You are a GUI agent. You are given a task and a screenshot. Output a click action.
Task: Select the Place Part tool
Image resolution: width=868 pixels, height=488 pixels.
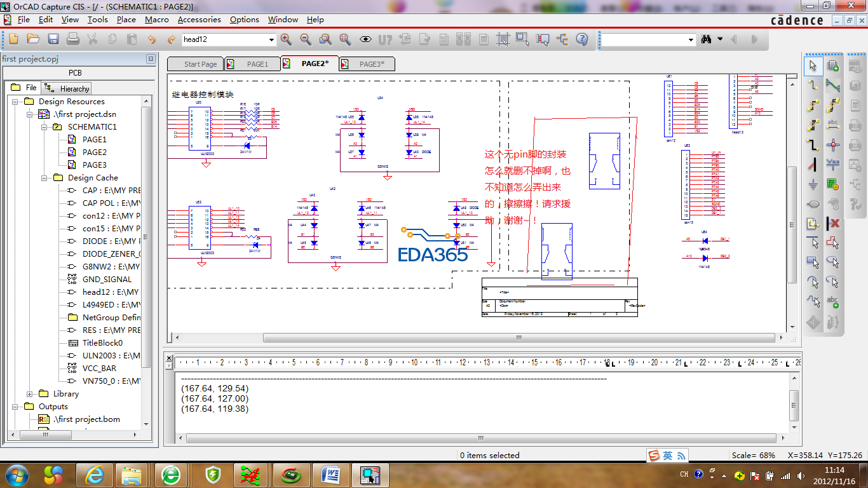coord(832,65)
